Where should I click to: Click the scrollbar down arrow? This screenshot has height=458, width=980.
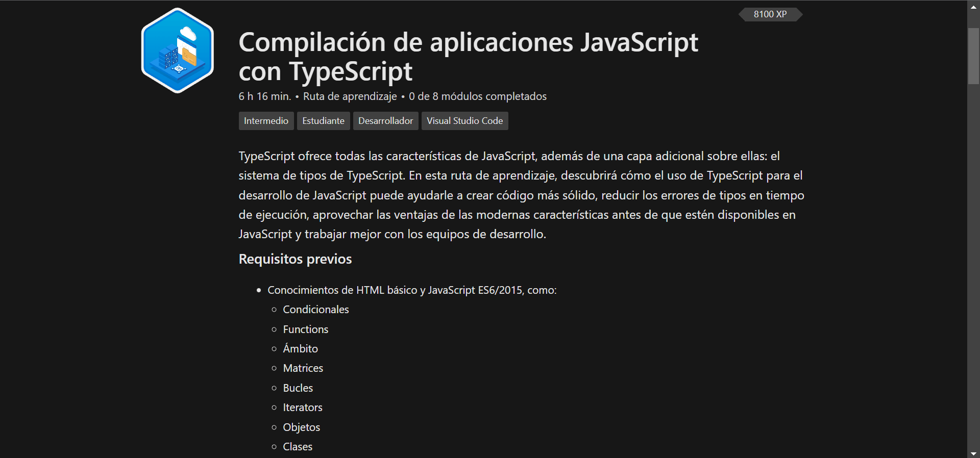pos(973,453)
